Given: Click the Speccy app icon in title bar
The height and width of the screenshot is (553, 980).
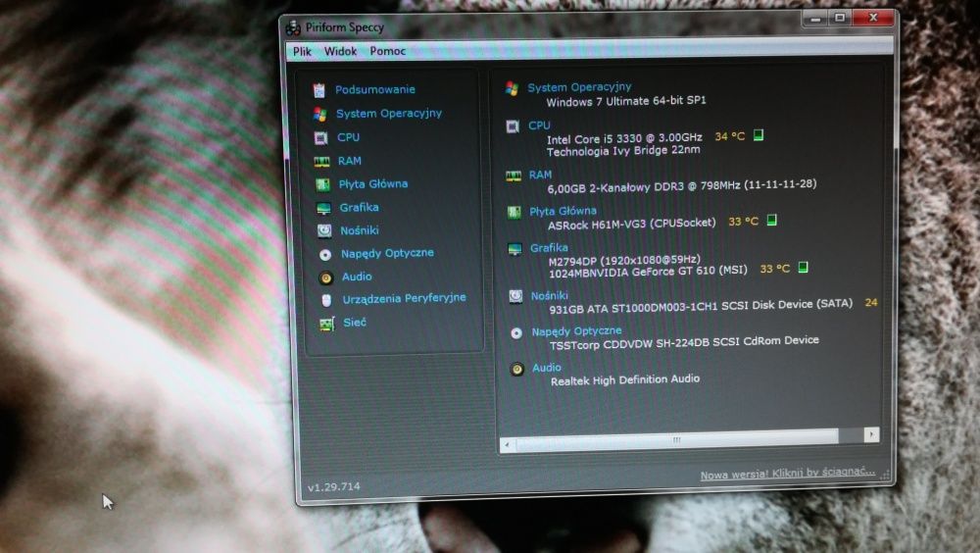Looking at the screenshot, I should pyautogui.click(x=292, y=28).
